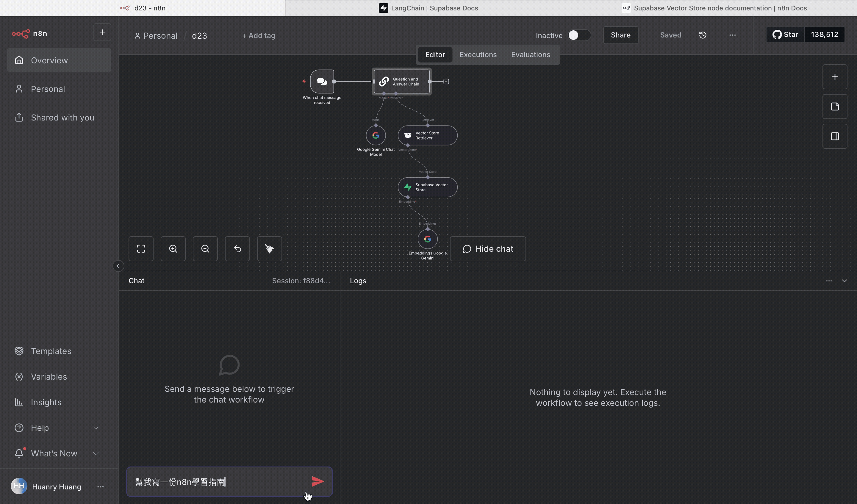Send the chat message with the red arrow
The height and width of the screenshot is (504, 857).
click(x=318, y=481)
